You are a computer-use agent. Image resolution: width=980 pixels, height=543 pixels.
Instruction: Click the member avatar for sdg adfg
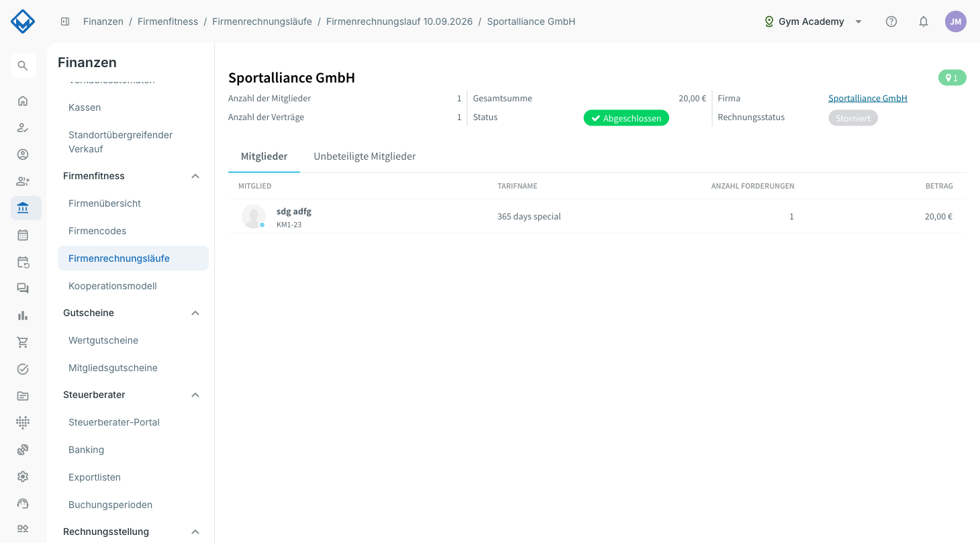[x=254, y=216]
